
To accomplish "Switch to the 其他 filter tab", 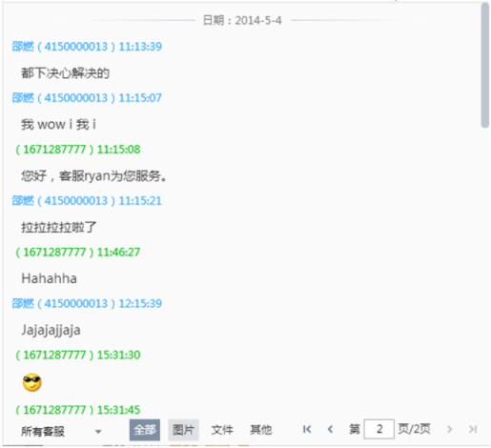I will click(x=261, y=430).
